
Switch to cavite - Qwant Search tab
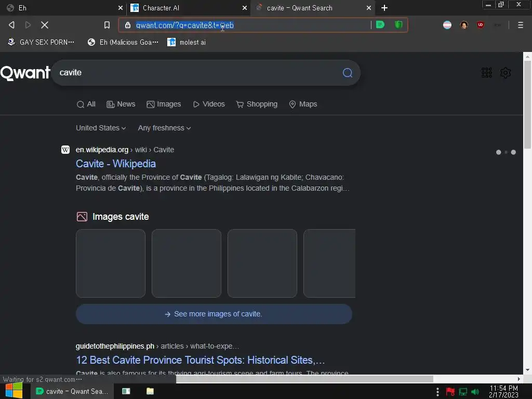coord(312,8)
